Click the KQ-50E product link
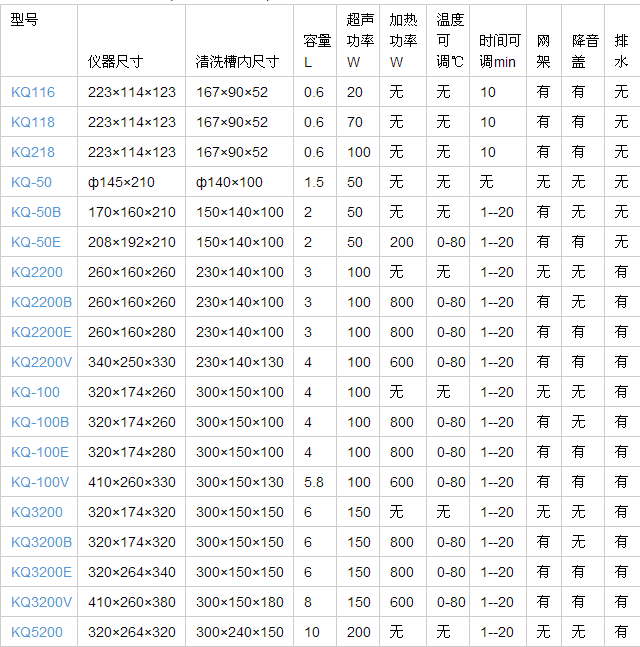640x647 pixels. (x=36, y=242)
